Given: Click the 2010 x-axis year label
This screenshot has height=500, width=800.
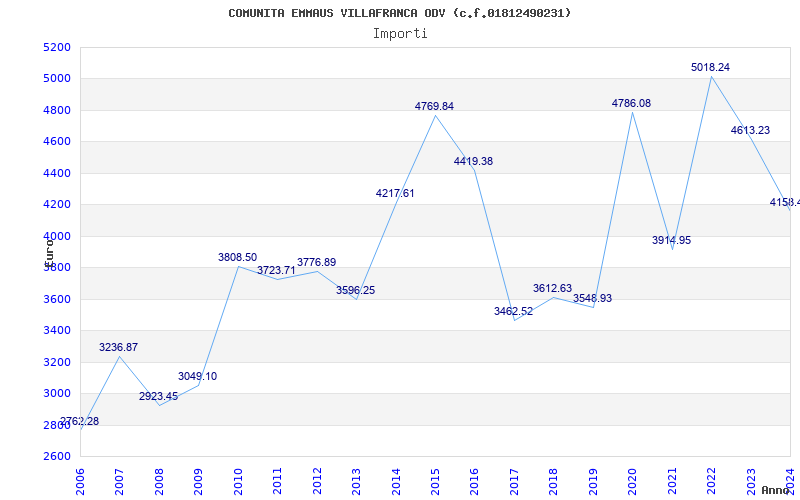Looking at the screenshot, I should (x=238, y=482).
